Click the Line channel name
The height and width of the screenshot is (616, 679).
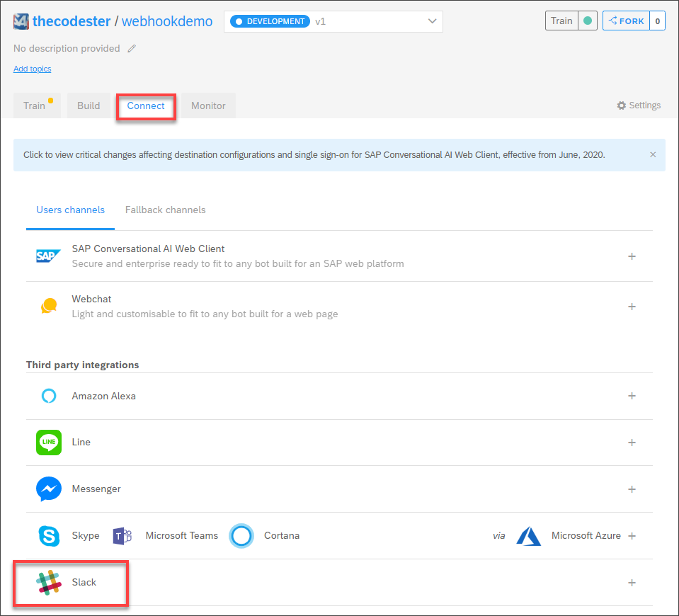point(81,443)
